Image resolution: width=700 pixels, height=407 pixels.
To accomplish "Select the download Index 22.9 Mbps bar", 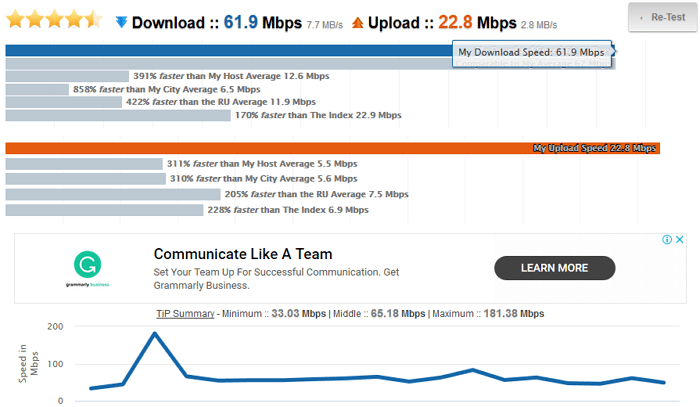I will [x=118, y=115].
